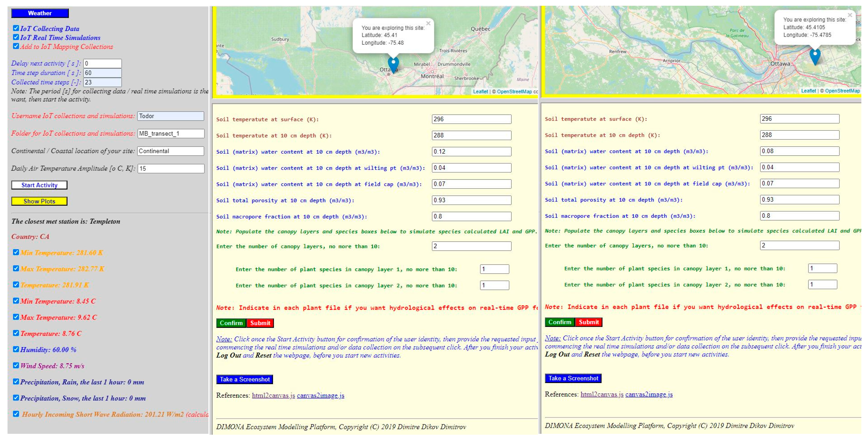Screen dimensions: 868x442
Task: Click canopy layer 1 plant species field, right panel
Action: pos(822,268)
